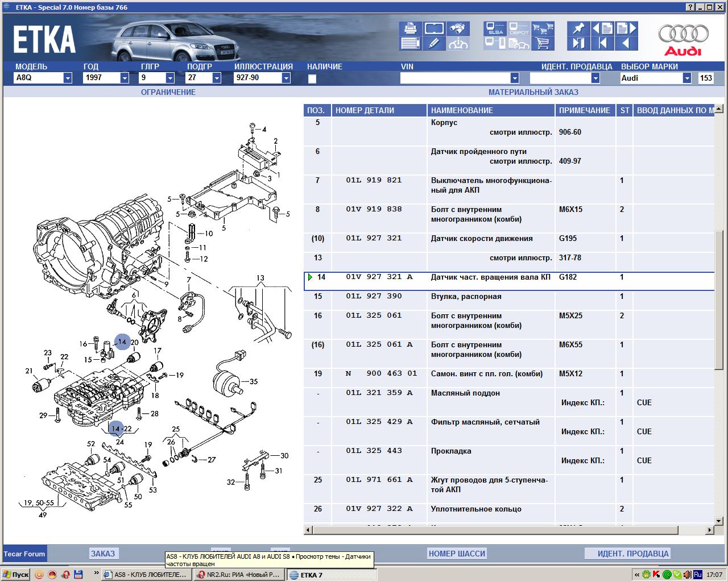The image size is (728, 582).
Task: Click the Пуск start button
Action: coord(15,575)
